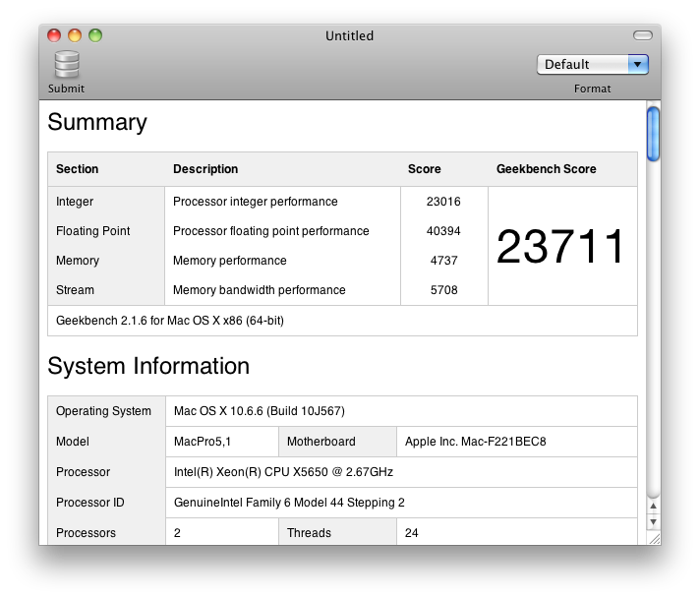700x599 pixels.
Task: Click 'Memory performance' description
Action: click(230, 261)
